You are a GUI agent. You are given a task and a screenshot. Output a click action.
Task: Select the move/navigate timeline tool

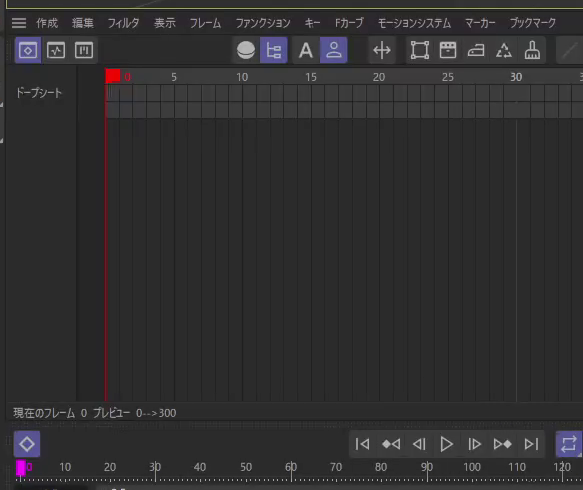pos(382,50)
